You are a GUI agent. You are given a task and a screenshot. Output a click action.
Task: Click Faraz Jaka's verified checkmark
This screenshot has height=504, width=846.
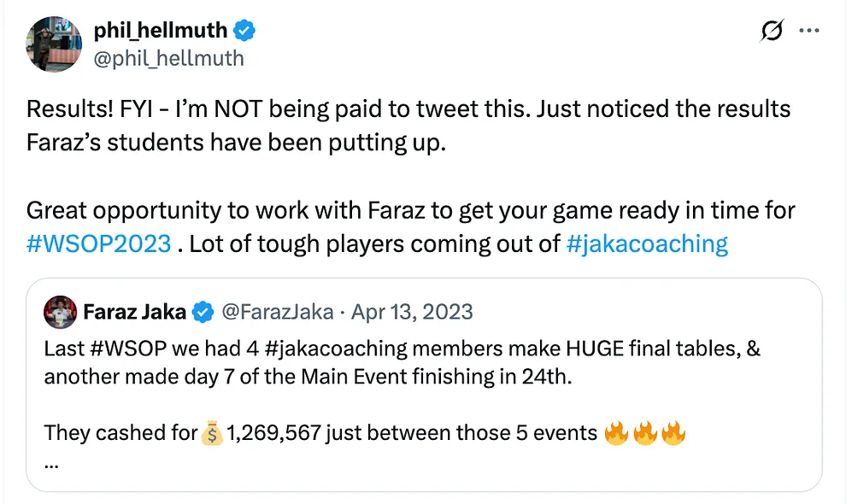click(x=202, y=312)
